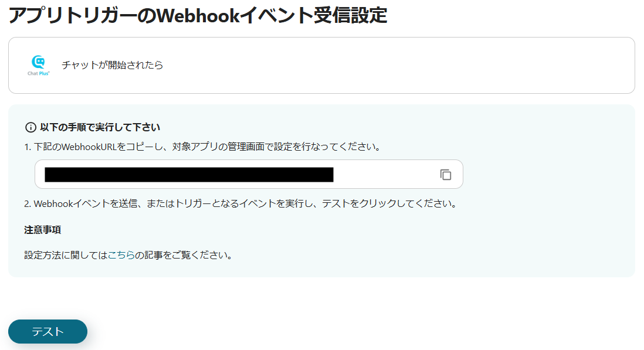This screenshot has width=644, height=350.
Task: Run the テスト button
Action: click(x=48, y=332)
